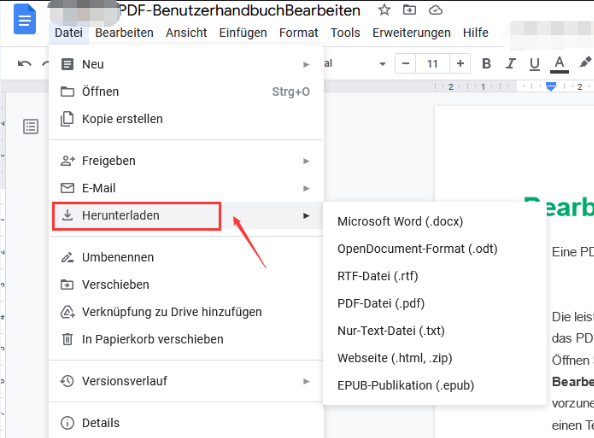Viewport: 594px width, 438px height.
Task: Toggle italic formatting
Action: 511,64
